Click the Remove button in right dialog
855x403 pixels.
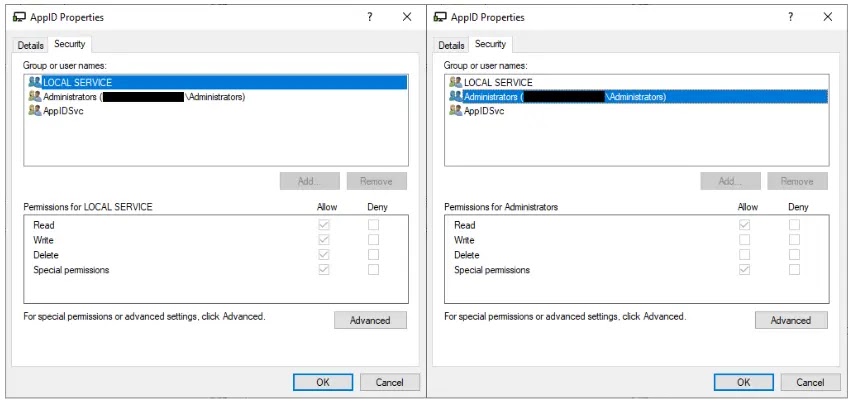tap(797, 181)
